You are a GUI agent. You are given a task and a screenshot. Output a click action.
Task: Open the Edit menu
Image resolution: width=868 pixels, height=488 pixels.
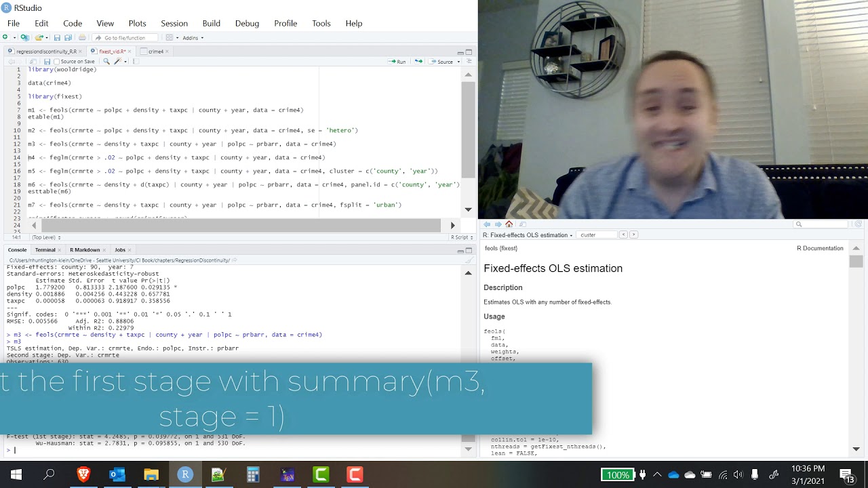click(41, 23)
